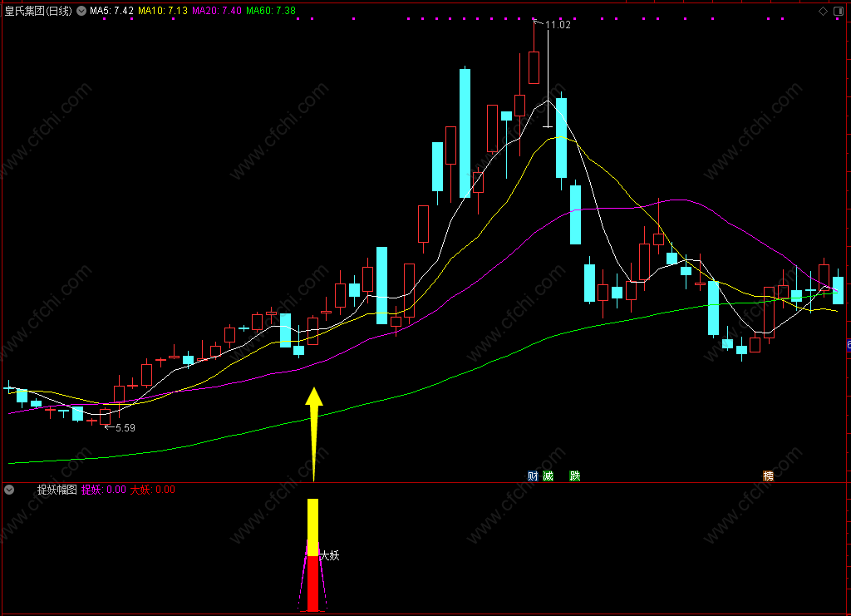The width and height of the screenshot is (851, 616).
Task: Click the MA20: 7.40 indicator label
Action: point(217,11)
